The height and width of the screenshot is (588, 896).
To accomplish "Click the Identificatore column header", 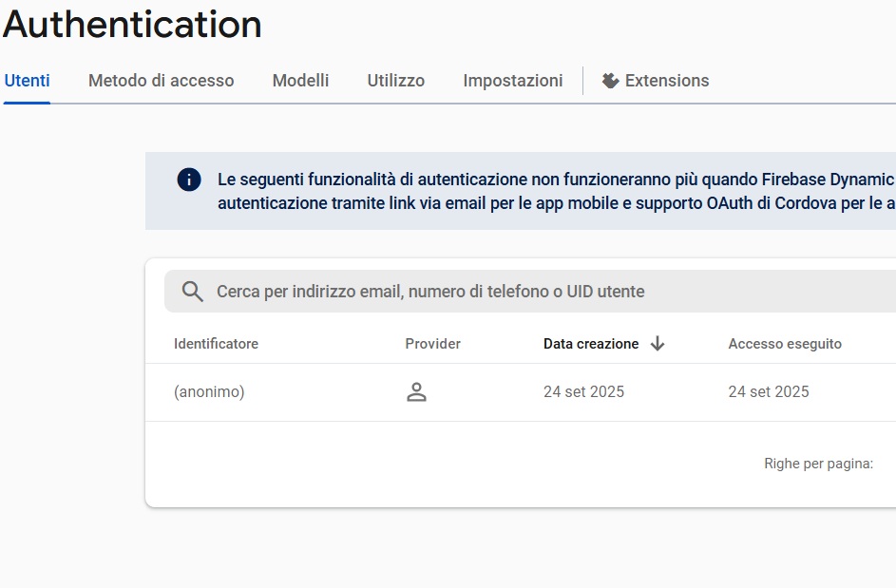I will [x=216, y=344].
